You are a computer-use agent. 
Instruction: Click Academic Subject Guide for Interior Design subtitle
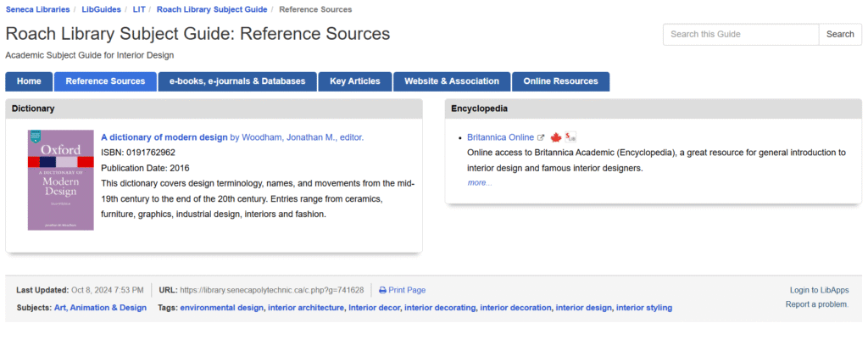click(x=90, y=55)
